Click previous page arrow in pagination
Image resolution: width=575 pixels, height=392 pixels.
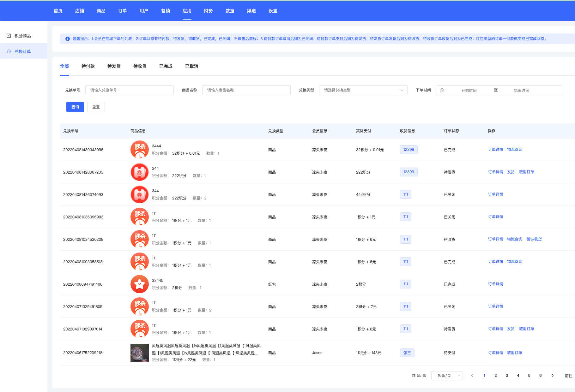472,376
